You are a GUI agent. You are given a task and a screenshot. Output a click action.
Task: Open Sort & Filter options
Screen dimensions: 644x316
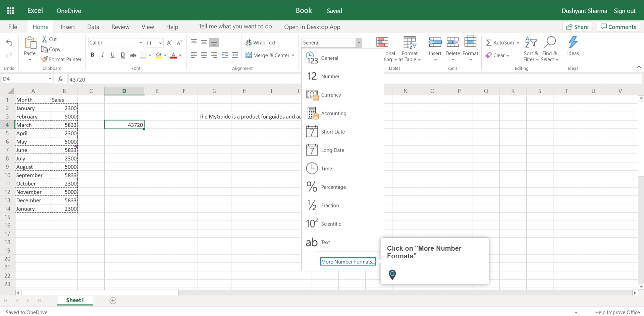[x=531, y=49]
